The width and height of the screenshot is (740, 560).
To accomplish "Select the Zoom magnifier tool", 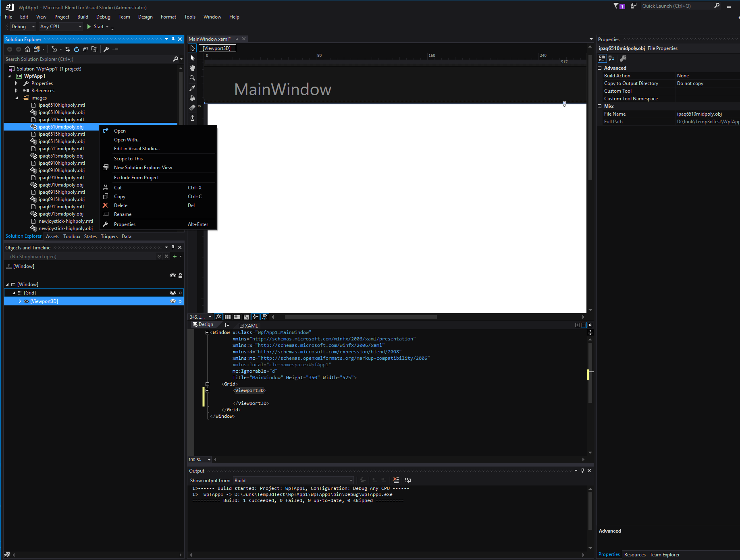I will point(193,78).
